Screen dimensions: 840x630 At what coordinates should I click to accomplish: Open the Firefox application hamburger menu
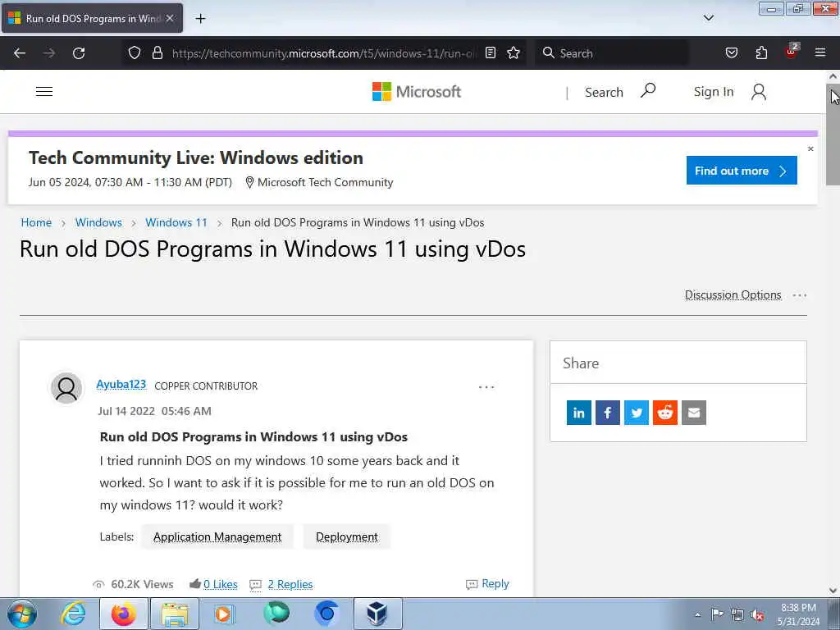[x=820, y=52]
